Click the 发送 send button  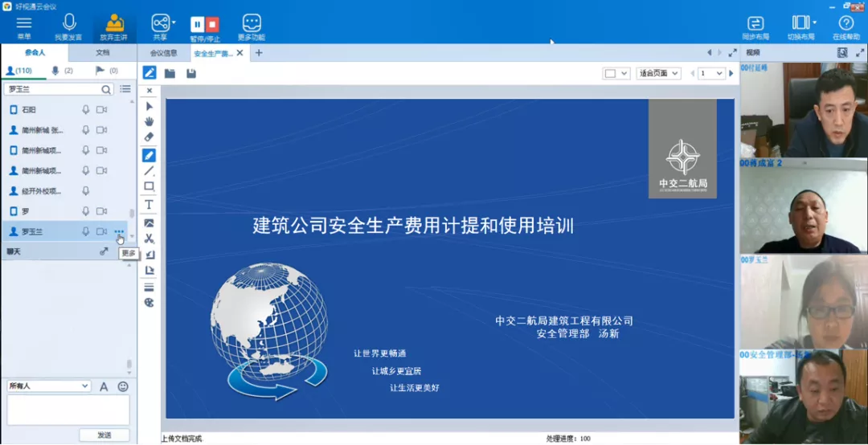[104, 435]
